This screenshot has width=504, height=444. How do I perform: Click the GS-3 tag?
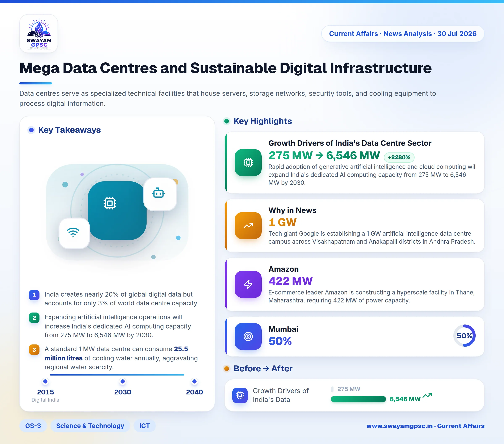coord(33,426)
